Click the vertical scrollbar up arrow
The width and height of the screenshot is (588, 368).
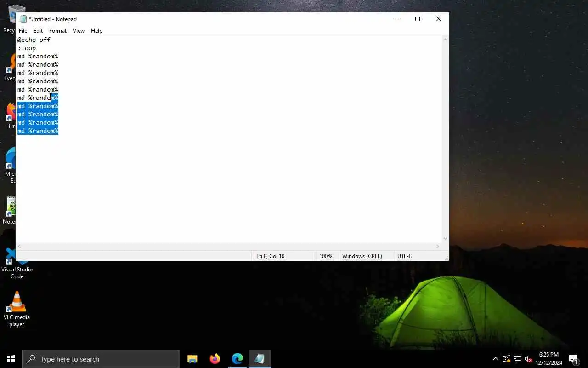point(445,40)
